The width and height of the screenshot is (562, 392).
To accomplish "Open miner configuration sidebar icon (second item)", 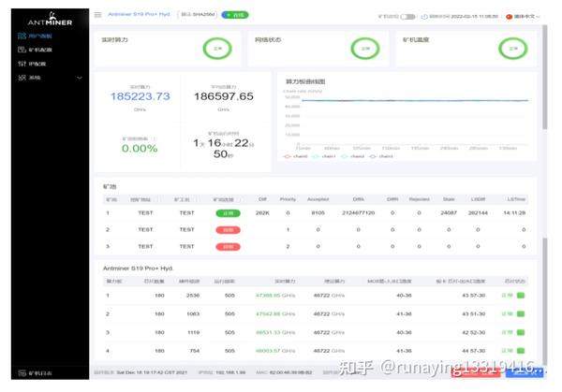I will 22,50.
